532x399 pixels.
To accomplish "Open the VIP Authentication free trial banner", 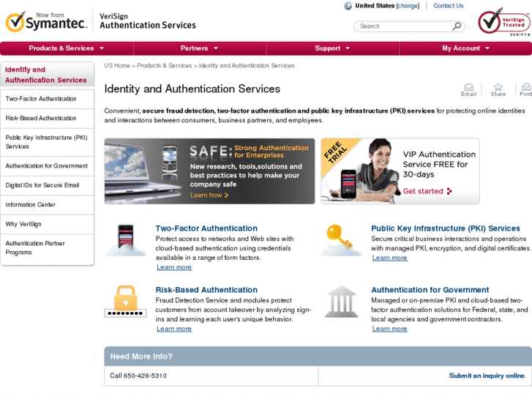I will (400, 171).
